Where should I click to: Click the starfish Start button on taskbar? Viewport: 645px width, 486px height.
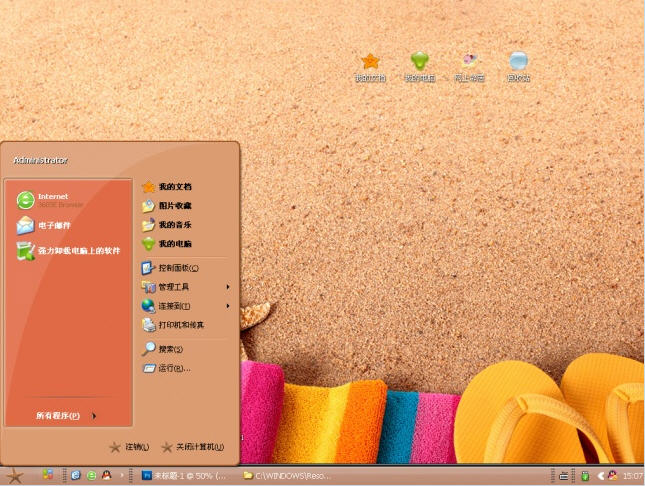[x=15, y=476]
